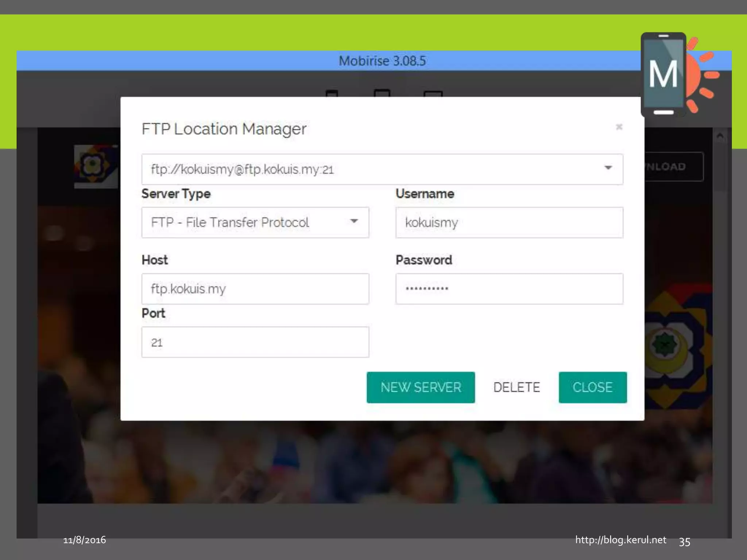Click the Server Type dropdown arrow
This screenshot has width=747, height=560.
(x=353, y=221)
